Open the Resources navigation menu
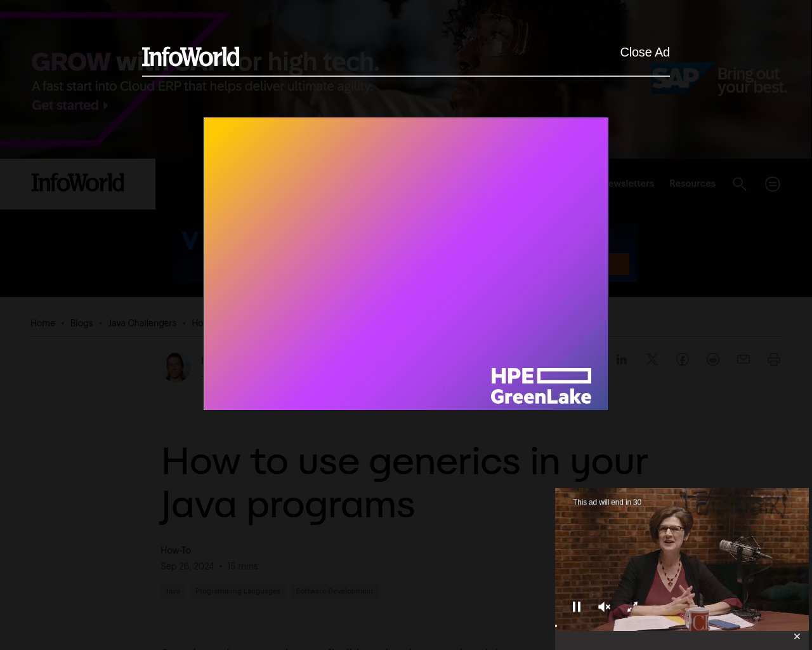Viewport: 812px width, 650px height. [x=692, y=183]
